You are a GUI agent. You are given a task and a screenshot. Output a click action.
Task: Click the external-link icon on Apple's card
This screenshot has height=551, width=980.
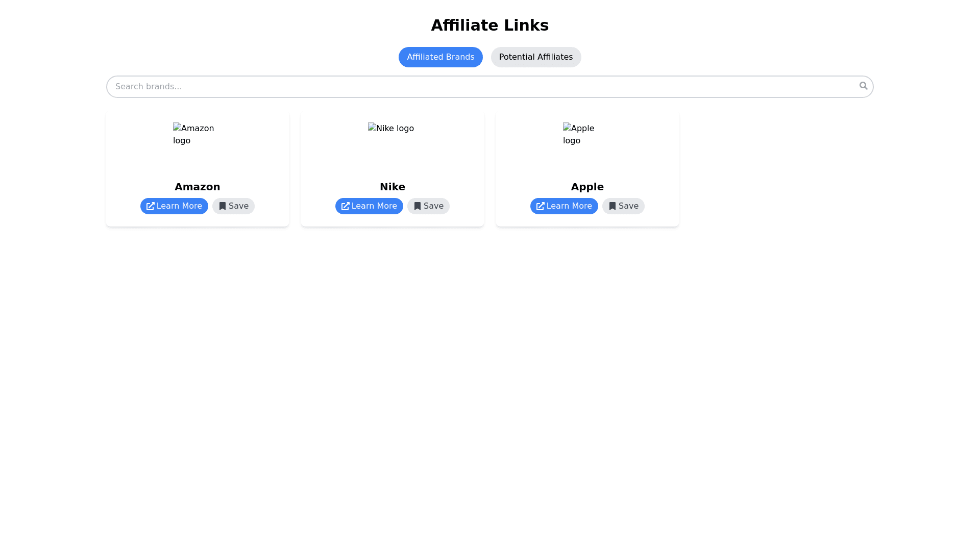540,207
